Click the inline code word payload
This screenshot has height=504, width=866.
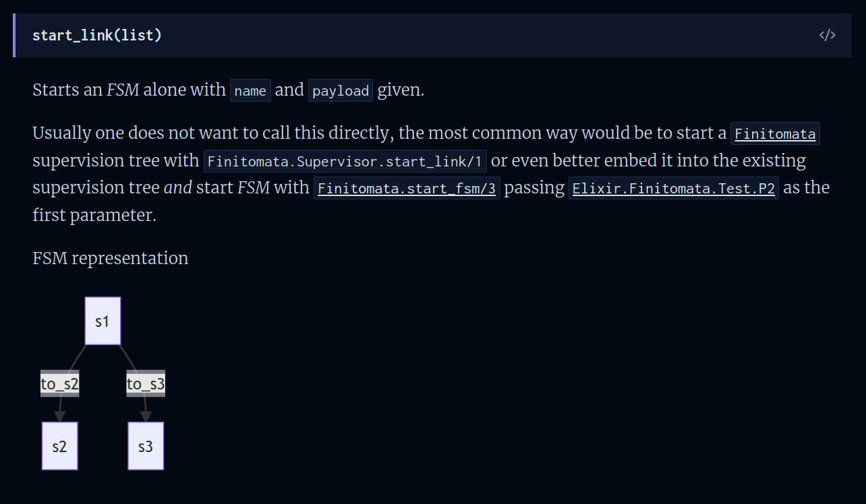(341, 90)
